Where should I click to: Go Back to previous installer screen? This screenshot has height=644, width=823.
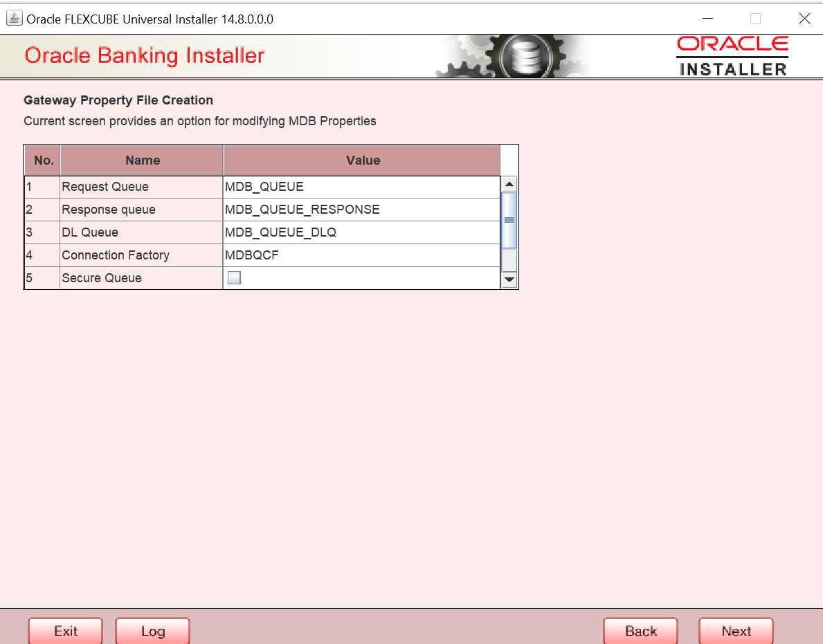(640, 631)
